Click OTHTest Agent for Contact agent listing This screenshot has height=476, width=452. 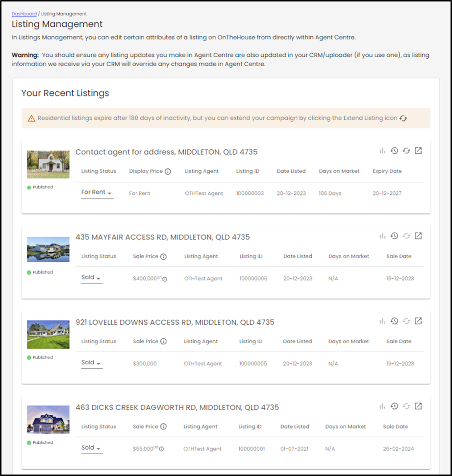click(x=204, y=193)
